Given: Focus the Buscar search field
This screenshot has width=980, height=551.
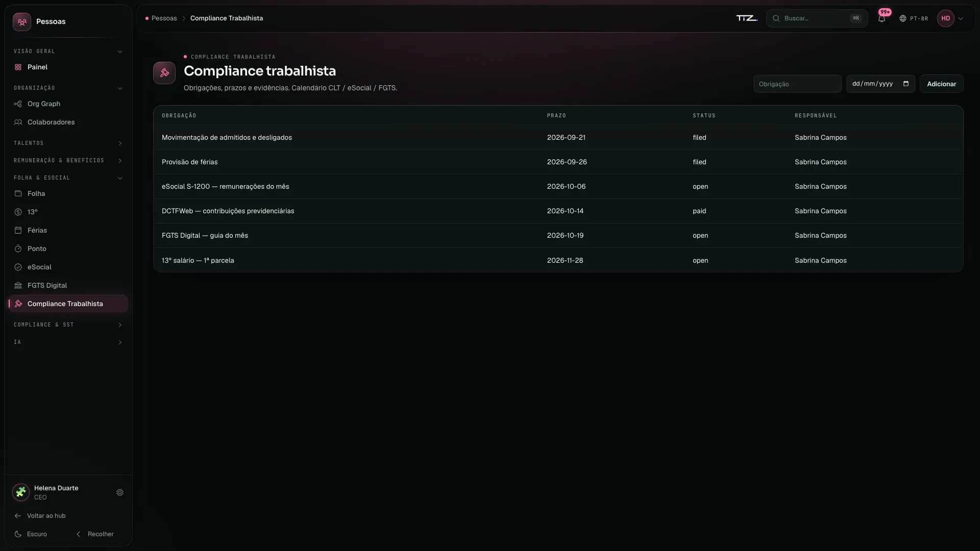Looking at the screenshot, I should click(817, 18).
